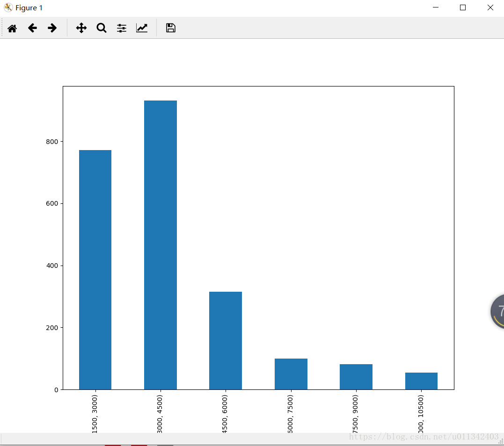Save the figure with floppy icon
This screenshot has height=446, width=504.
(171, 28)
